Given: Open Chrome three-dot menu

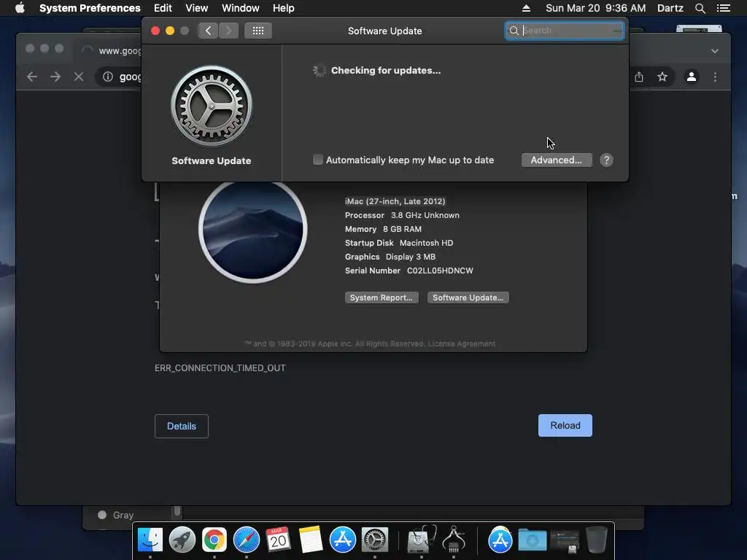Looking at the screenshot, I should pyautogui.click(x=715, y=77).
